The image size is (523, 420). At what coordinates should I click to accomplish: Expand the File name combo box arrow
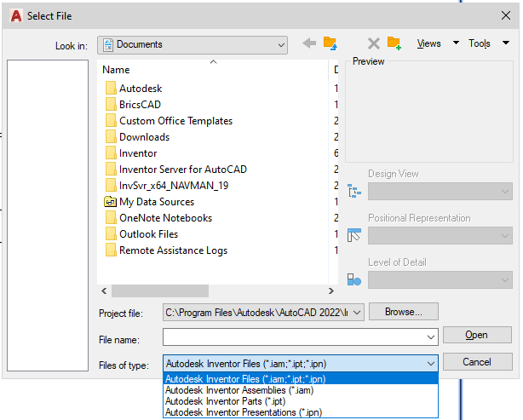(431, 337)
